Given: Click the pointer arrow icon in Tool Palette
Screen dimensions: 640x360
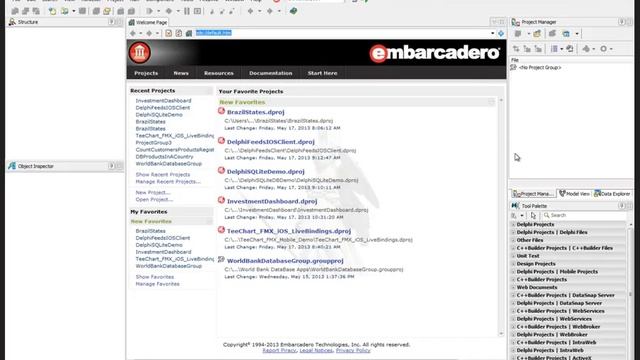Looking at the screenshot, I should pos(533,216).
